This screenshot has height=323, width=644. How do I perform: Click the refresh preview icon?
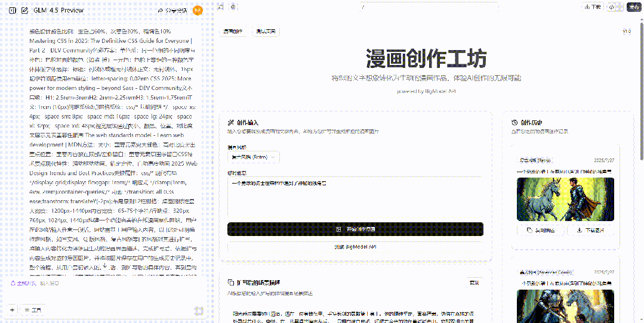pos(221,7)
